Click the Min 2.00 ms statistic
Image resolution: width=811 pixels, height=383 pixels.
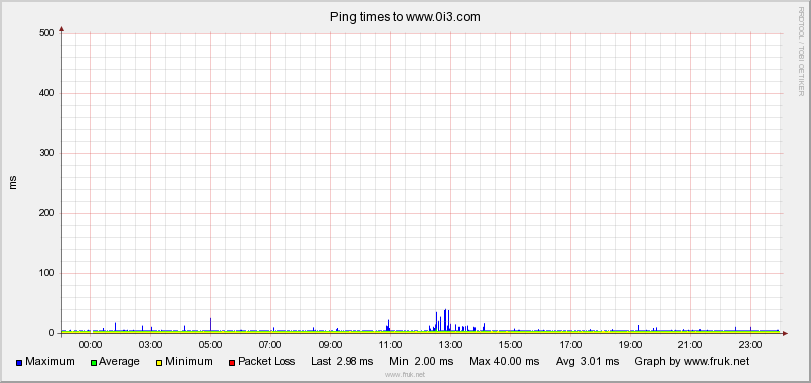pyautogui.click(x=421, y=362)
